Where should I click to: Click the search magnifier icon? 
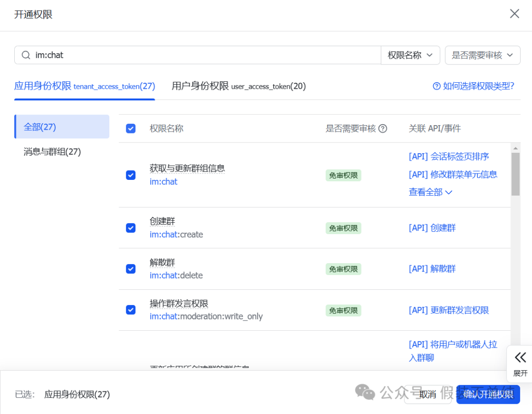[x=26, y=55]
